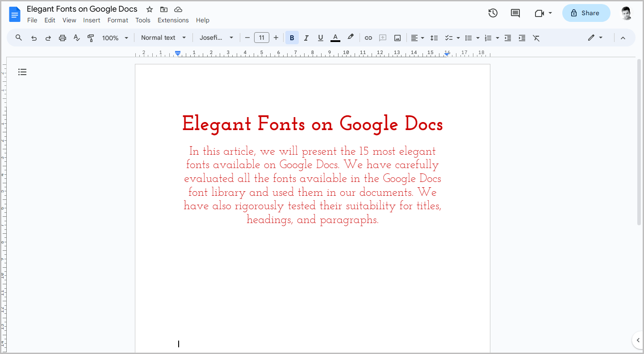Open the zoom level dropdown

point(114,38)
